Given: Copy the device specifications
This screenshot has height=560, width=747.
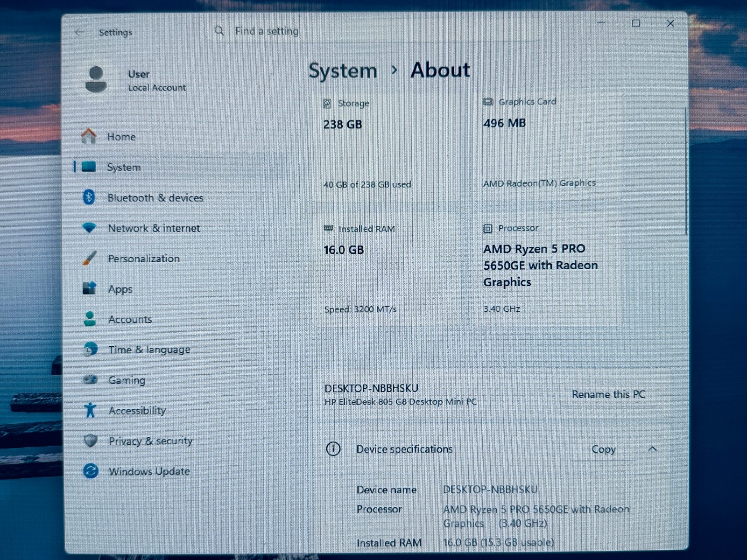Looking at the screenshot, I should [603, 449].
